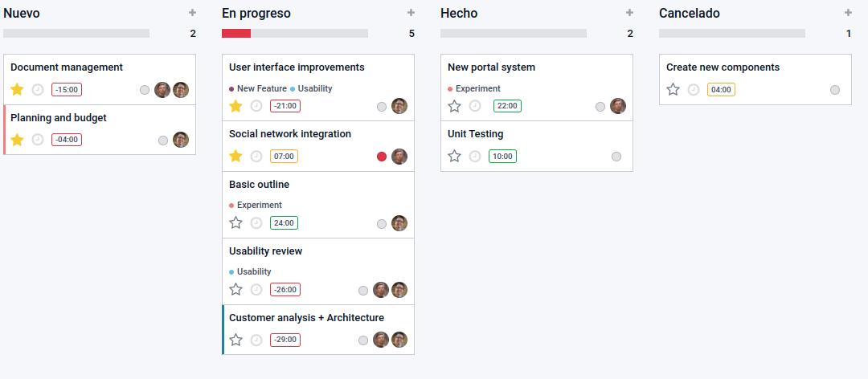Toggle state circle on Unit Testing card

click(616, 157)
